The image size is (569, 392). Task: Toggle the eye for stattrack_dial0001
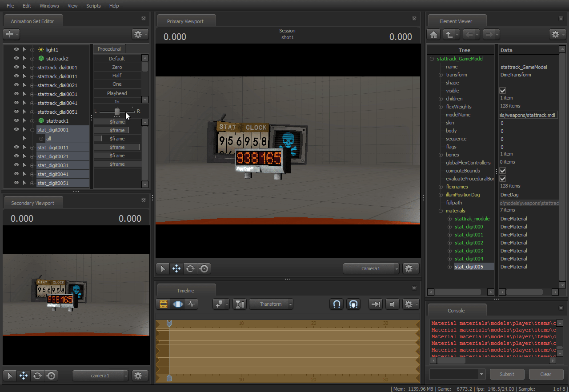tap(16, 68)
